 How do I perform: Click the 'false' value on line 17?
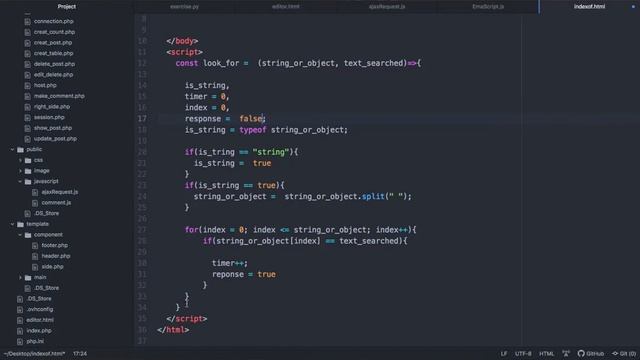click(251, 119)
